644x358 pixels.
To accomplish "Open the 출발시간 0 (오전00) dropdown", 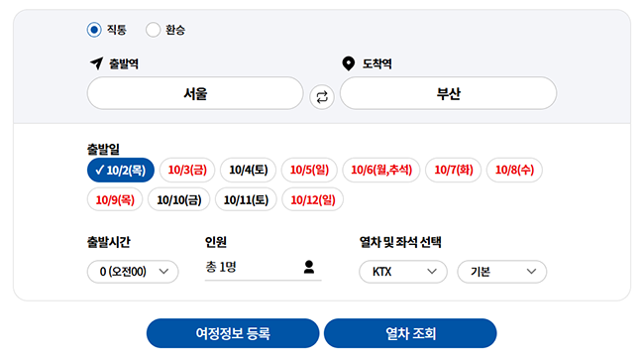I will tap(133, 272).
